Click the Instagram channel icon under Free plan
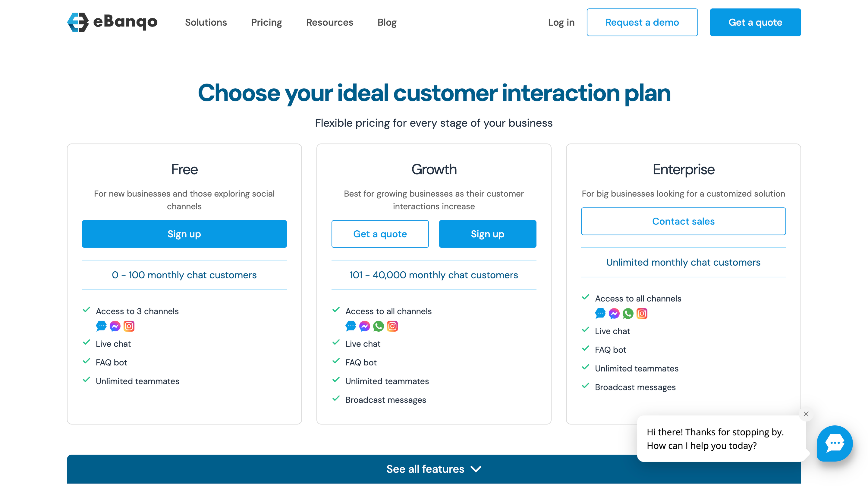Image resolution: width=868 pixels, height=486 pixels. 129,326
